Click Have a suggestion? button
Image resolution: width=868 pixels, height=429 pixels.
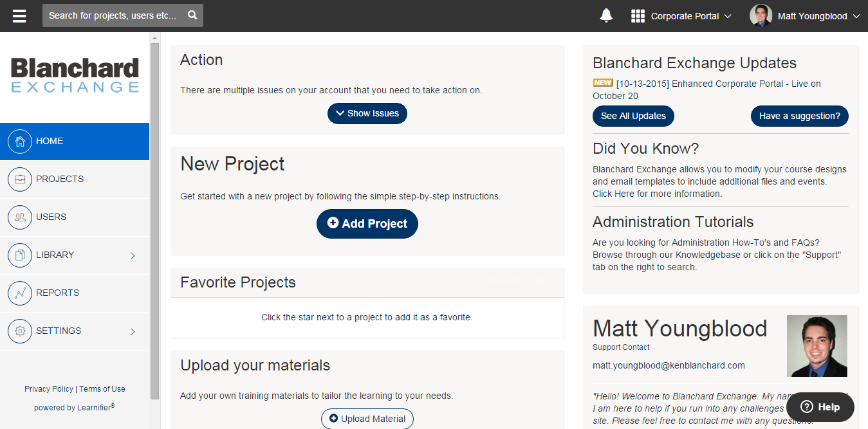(x=800, y=116)
